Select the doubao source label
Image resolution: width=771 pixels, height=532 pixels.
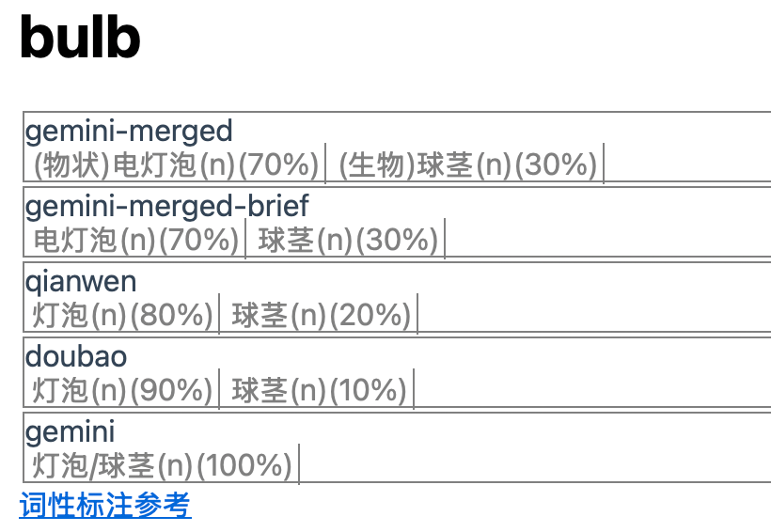point(76,357)
